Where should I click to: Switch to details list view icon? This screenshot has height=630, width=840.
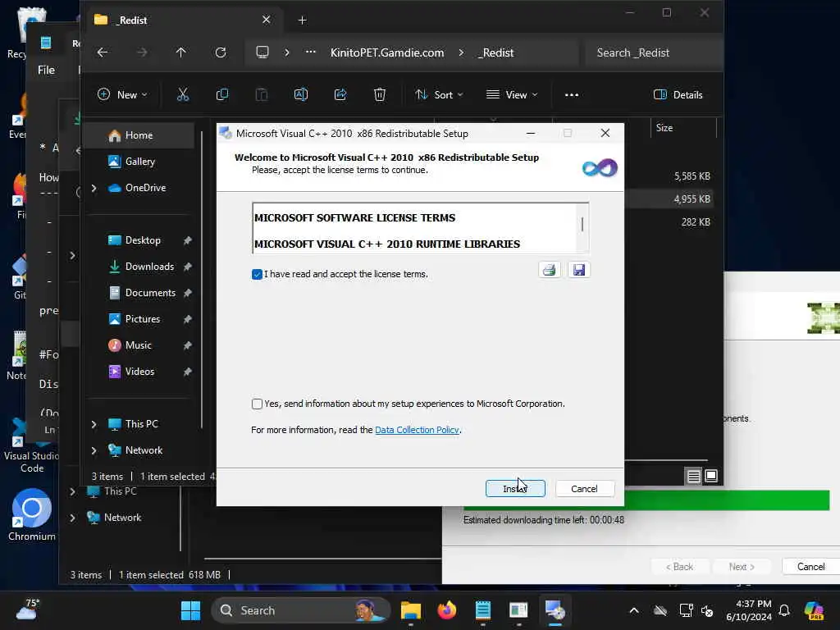(694, 477)
